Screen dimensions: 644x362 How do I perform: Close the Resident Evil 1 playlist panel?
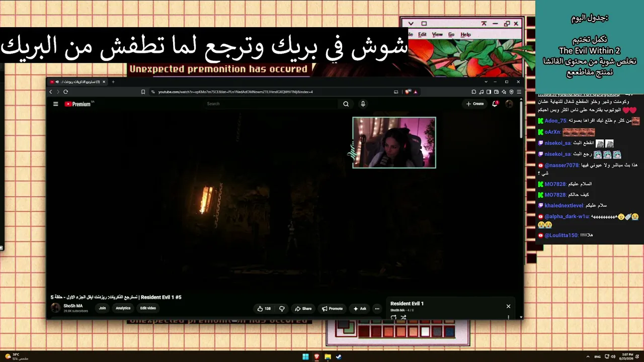coord(508,306)
